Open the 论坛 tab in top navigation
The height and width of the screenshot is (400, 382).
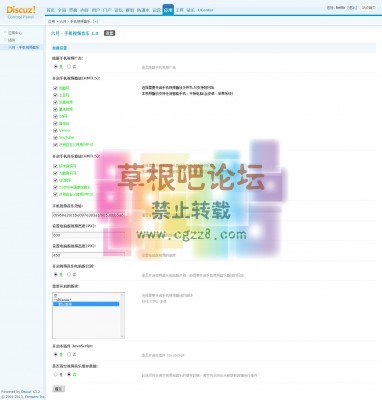[x=118, y=10]
